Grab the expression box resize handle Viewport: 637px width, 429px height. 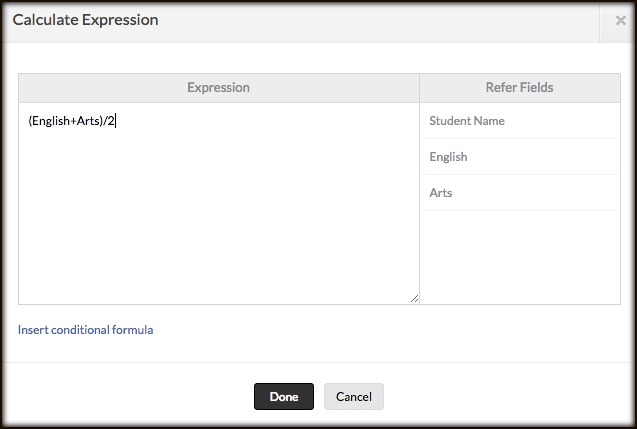tap(414, 298)
